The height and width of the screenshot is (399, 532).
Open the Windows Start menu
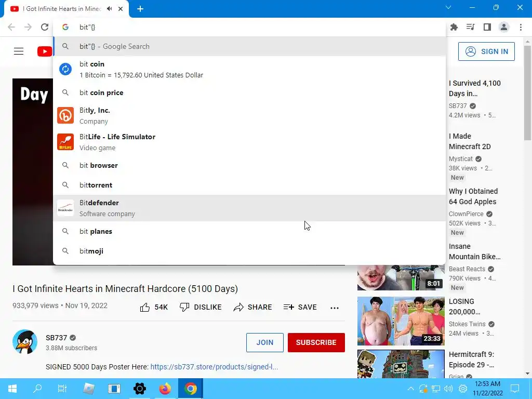click(x=12, y=389)
